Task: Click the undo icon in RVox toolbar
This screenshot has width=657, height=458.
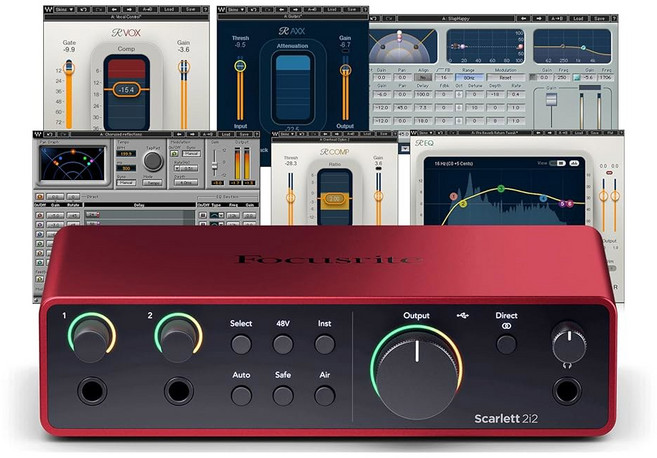Action: (83, 9)
